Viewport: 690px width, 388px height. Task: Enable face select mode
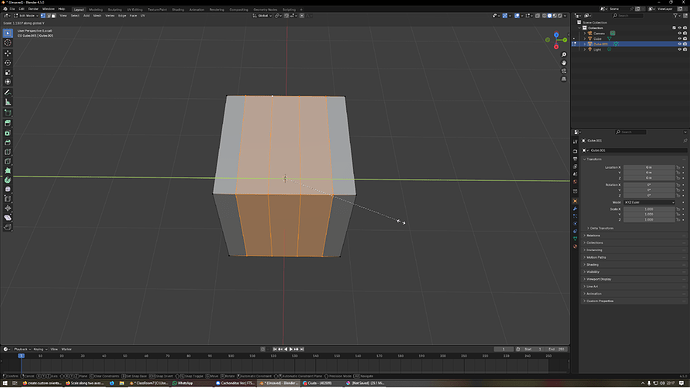(x=54, y=16)
